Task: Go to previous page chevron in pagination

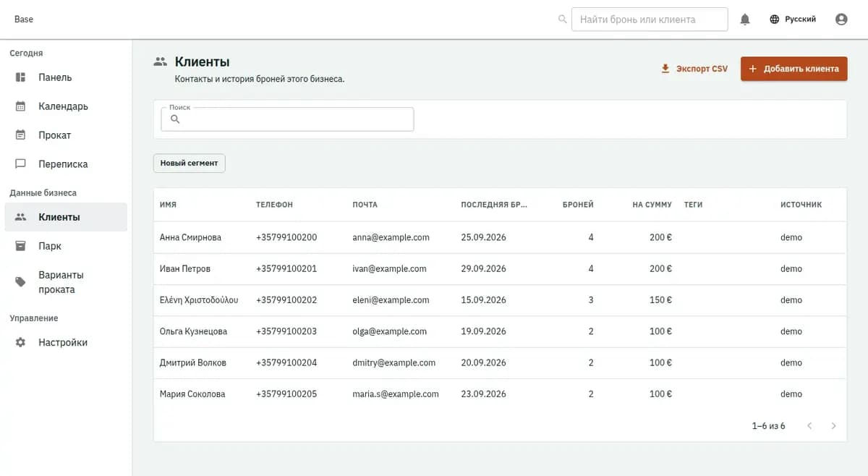Action: tap(809, 426)
